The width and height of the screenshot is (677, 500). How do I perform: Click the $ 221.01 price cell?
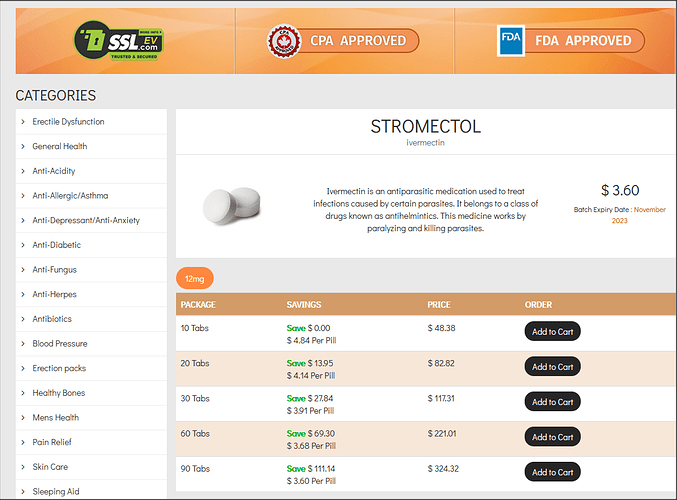point(442,434)
